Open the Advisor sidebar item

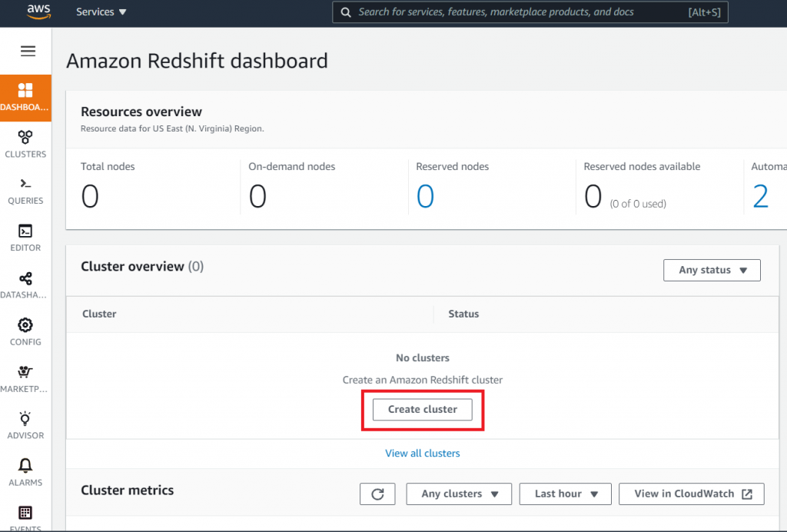[x=25, y=426]
